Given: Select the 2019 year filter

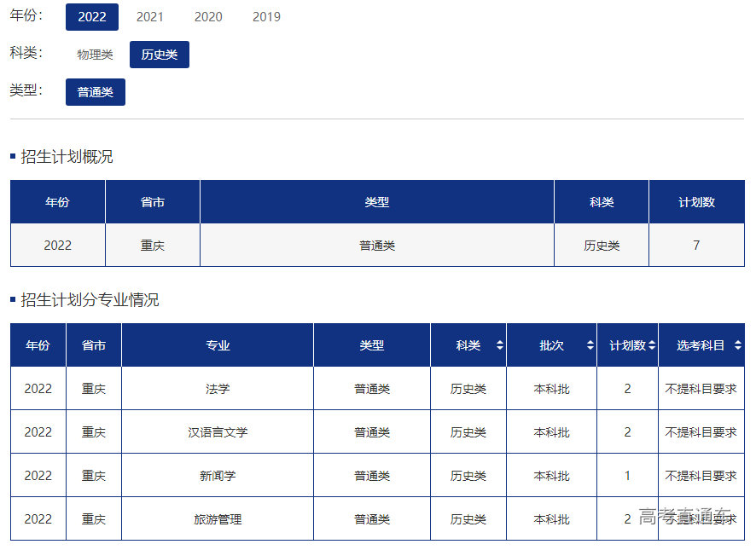Looking at the screenshot, I should 266,17.
